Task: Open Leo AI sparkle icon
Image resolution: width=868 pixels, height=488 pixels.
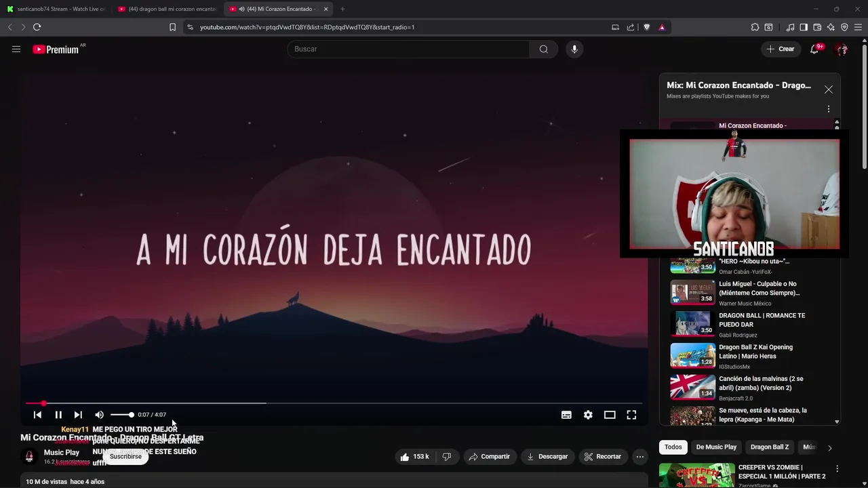Action: pos(831,27)
